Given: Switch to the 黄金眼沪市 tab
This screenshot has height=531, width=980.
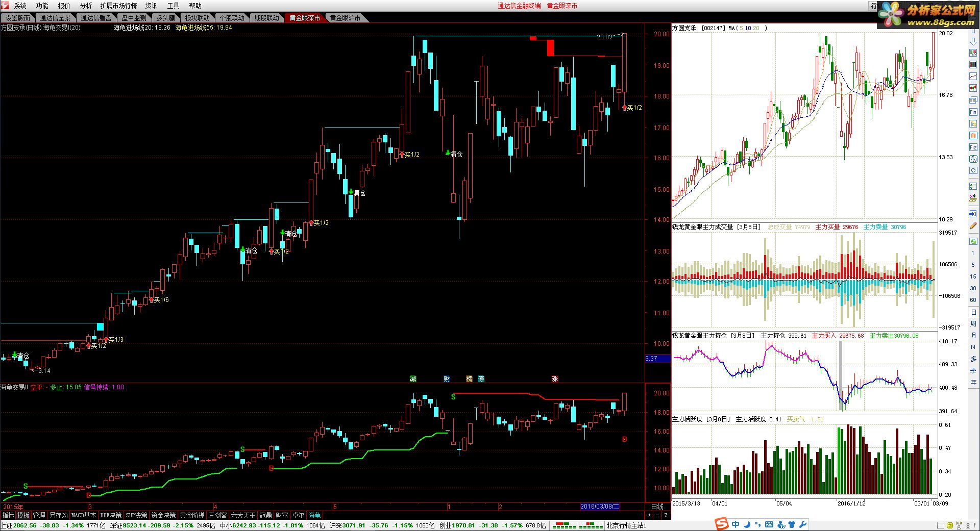Looking at the screenshot, I should [345, 18].
